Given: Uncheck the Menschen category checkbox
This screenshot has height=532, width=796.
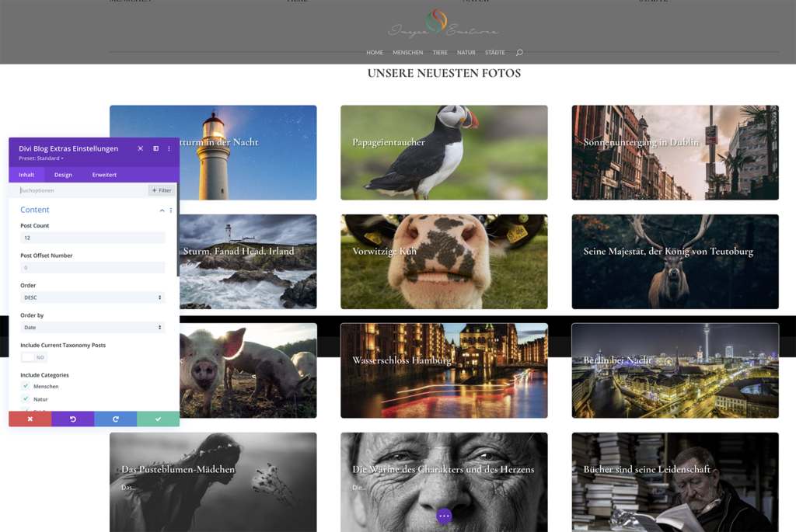Looking at the screenshot, I should [x=26, y=386].
